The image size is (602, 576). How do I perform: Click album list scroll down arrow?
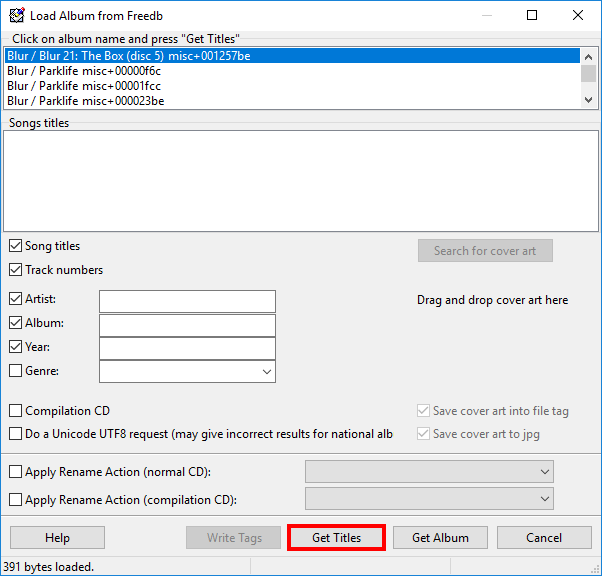[588, 100]
